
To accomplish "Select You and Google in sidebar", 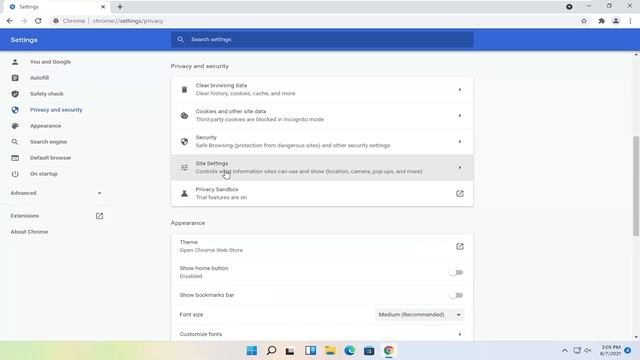I will pyautogui.click(x=50, y=62).
